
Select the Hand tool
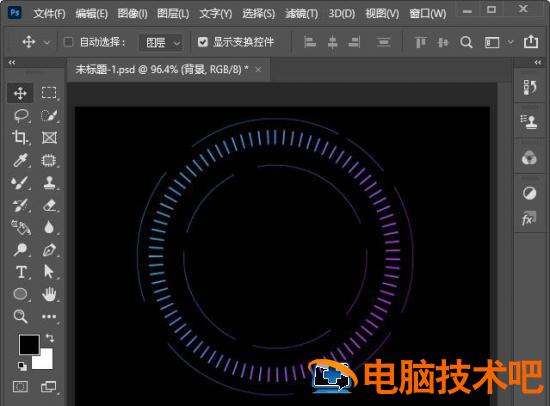[x=49, y=294]
